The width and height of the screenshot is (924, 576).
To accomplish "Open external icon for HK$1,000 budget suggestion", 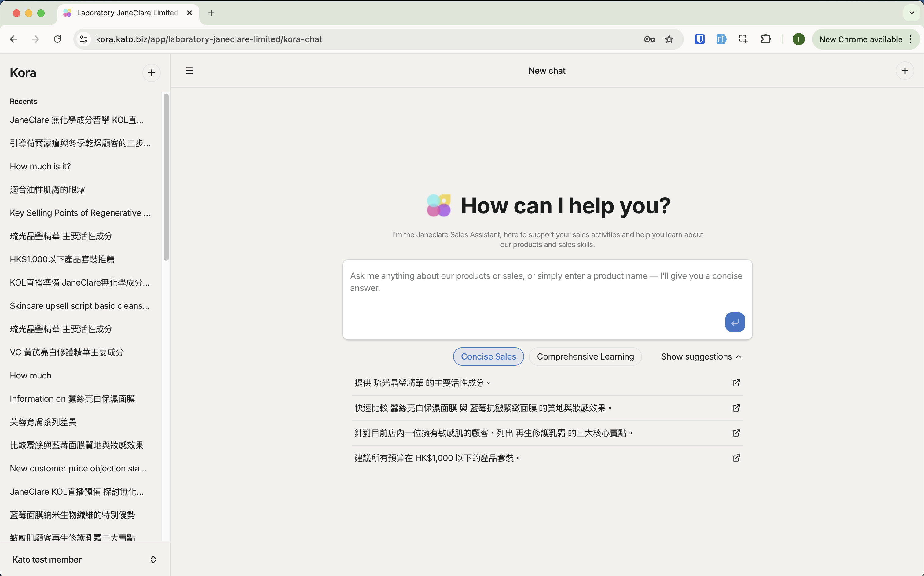I will point(736,458).
